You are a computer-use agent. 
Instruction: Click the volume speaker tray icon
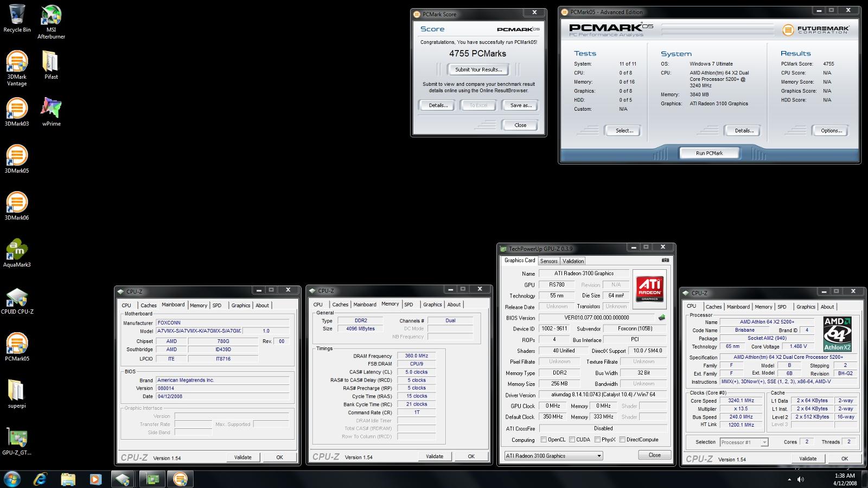[x=801, y=479]
